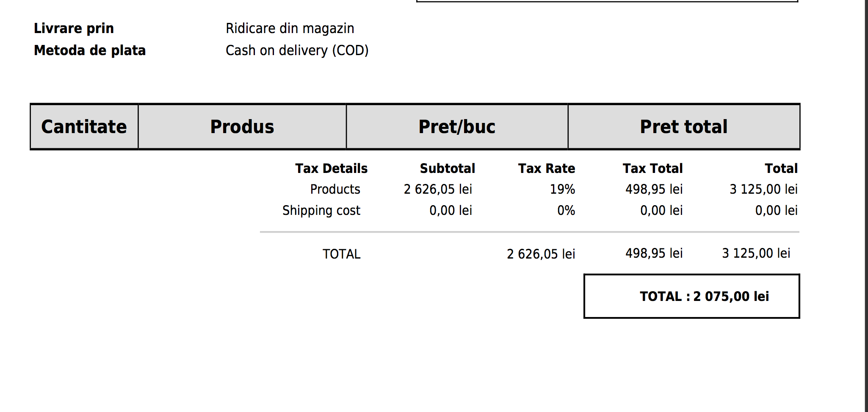Screen dimensions: 868x412
Task: Click the Tax Details heading
Action: [332, 168]
